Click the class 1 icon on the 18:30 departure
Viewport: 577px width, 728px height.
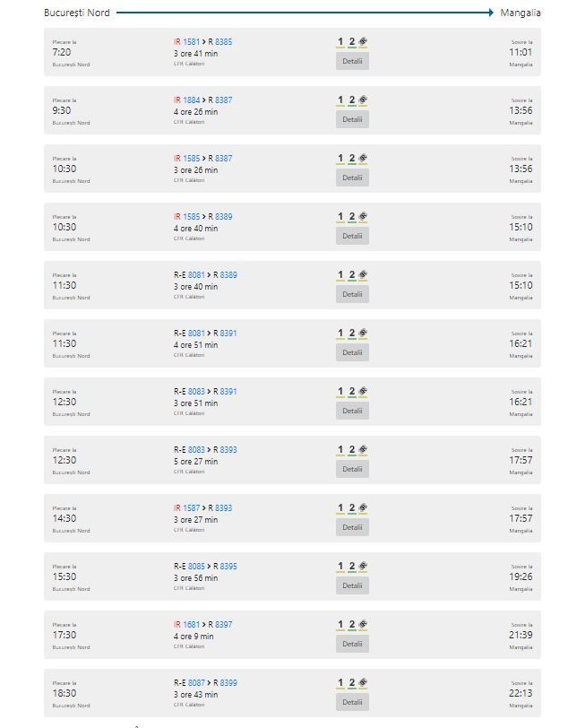point(340,683)
